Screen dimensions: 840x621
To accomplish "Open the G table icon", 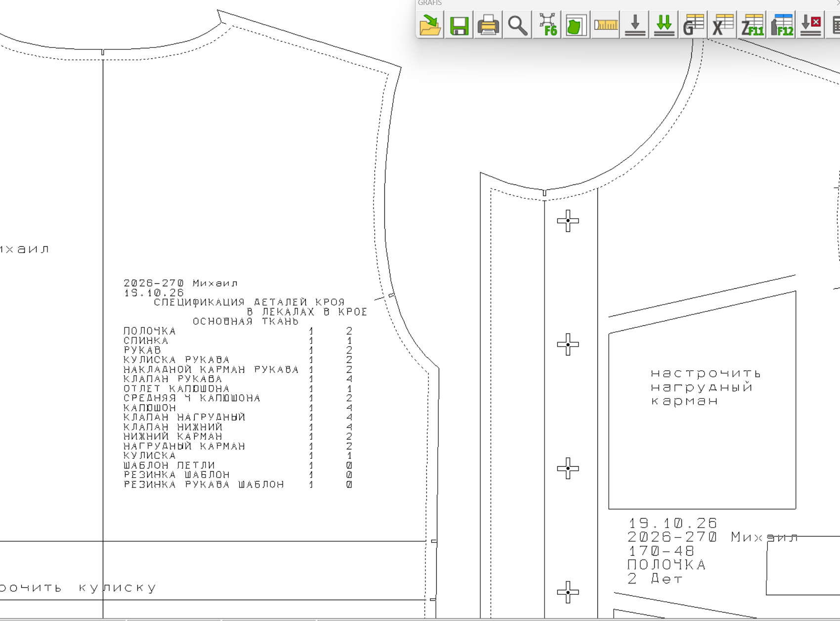I will [x=693, y=25].
